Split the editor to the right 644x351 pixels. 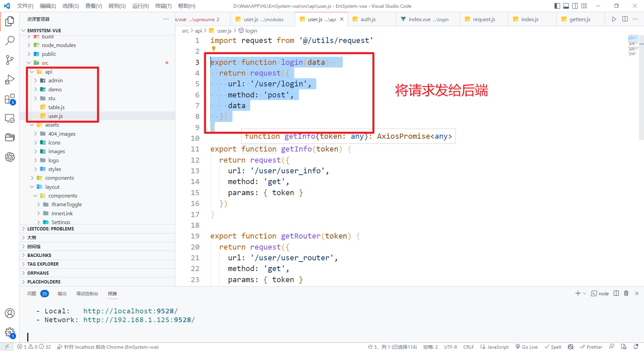(x=625, y=19)
